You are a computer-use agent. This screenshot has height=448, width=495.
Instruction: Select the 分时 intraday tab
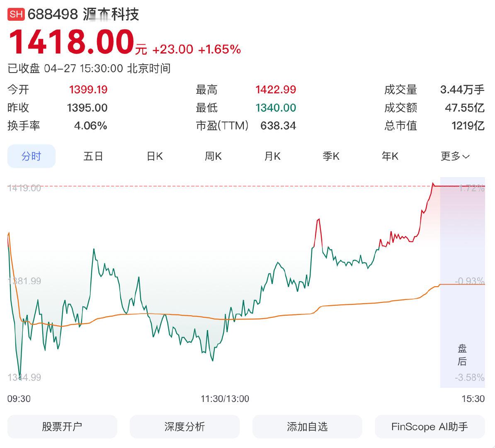[31, 156]
